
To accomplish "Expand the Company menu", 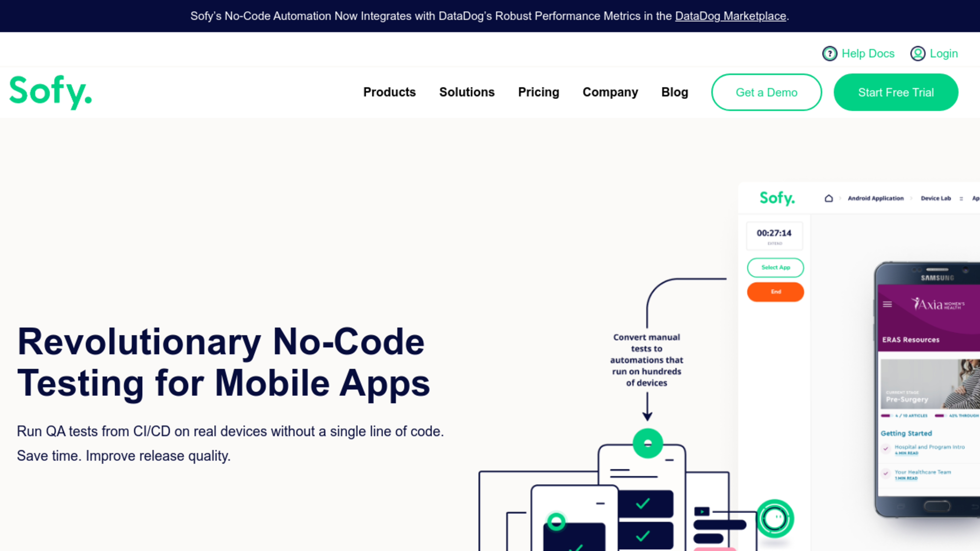I will click(610, 92).
